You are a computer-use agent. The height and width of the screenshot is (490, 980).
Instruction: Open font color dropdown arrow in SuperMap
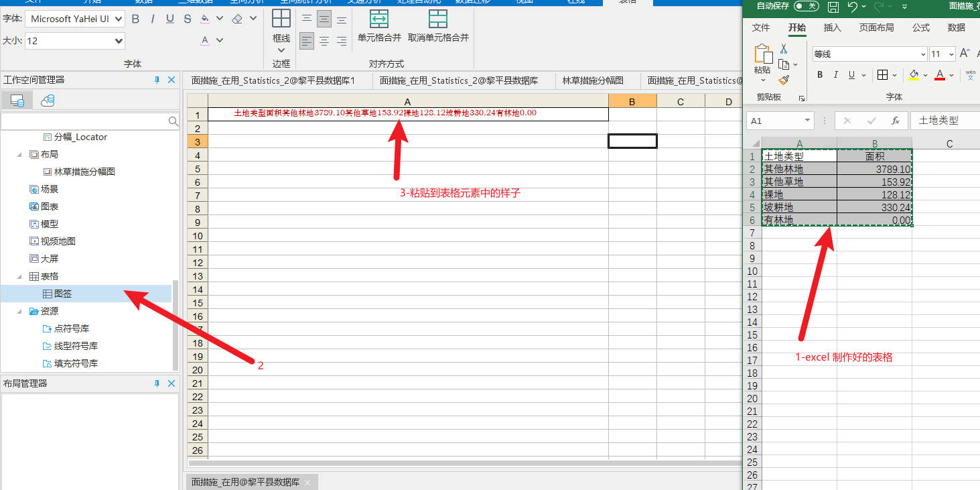coord(220,41)
